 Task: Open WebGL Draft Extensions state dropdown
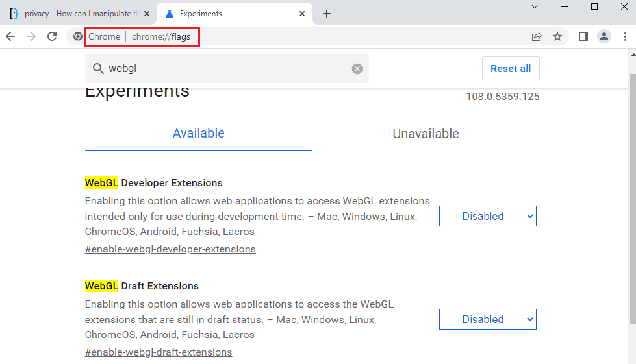487,319
